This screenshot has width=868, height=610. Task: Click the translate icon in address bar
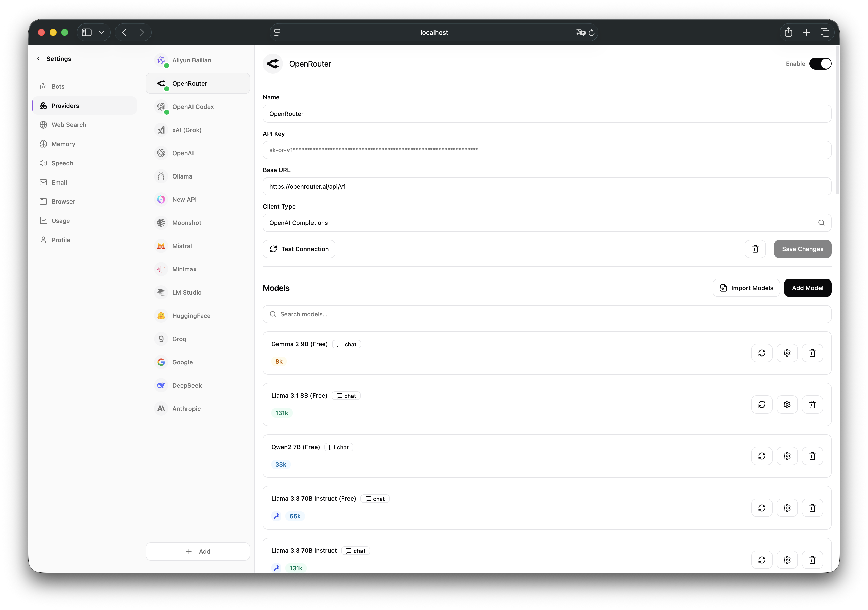click(x=580, y=33)
